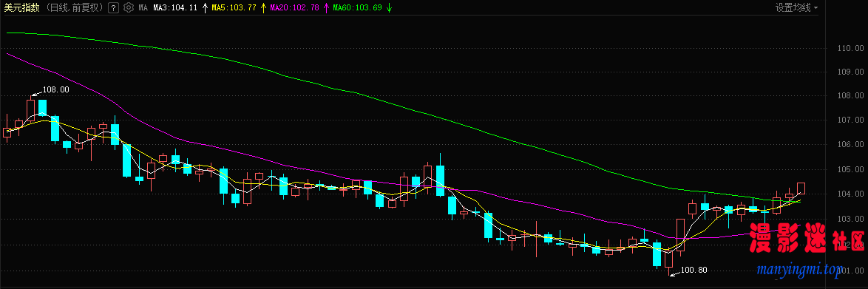
Task: Toggle the MA20:102.78 line label
Action: pyautogui.click(x=295, y=7)
